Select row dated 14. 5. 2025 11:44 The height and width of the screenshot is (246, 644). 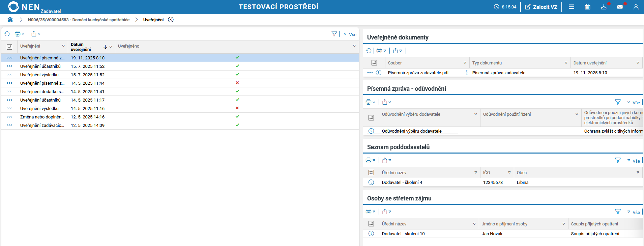pos(180,83)
